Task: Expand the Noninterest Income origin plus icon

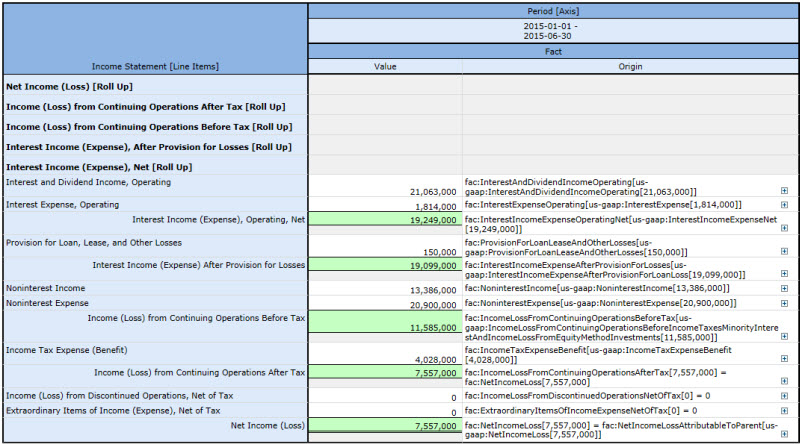Action: point(784,288)
